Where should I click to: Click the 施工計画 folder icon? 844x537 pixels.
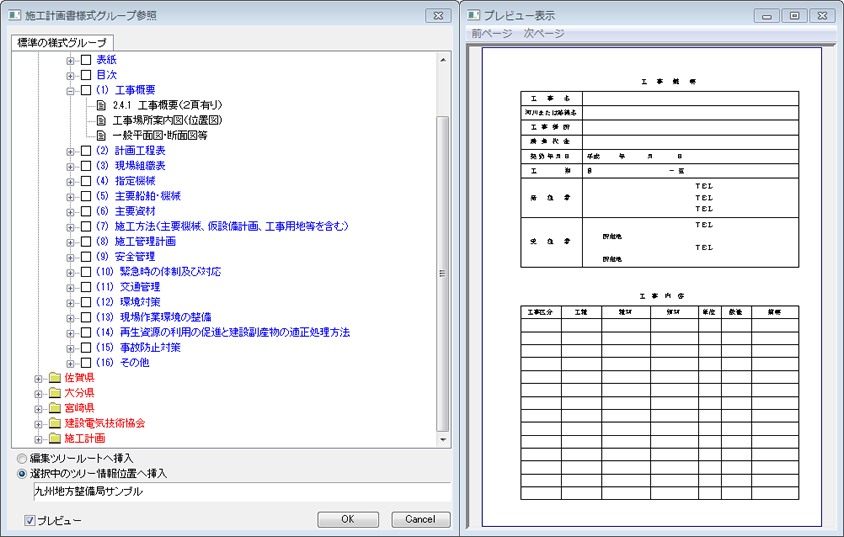point(54,438)
